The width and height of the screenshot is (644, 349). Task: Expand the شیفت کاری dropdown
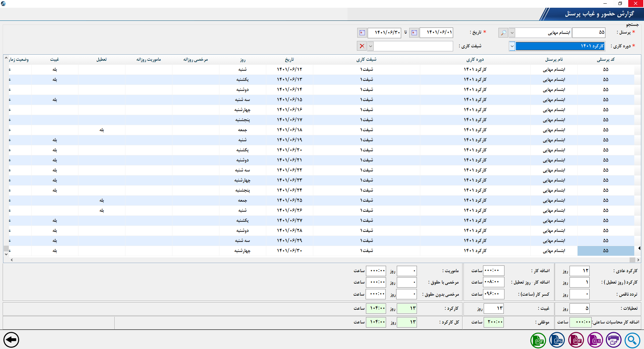point(371,46)
